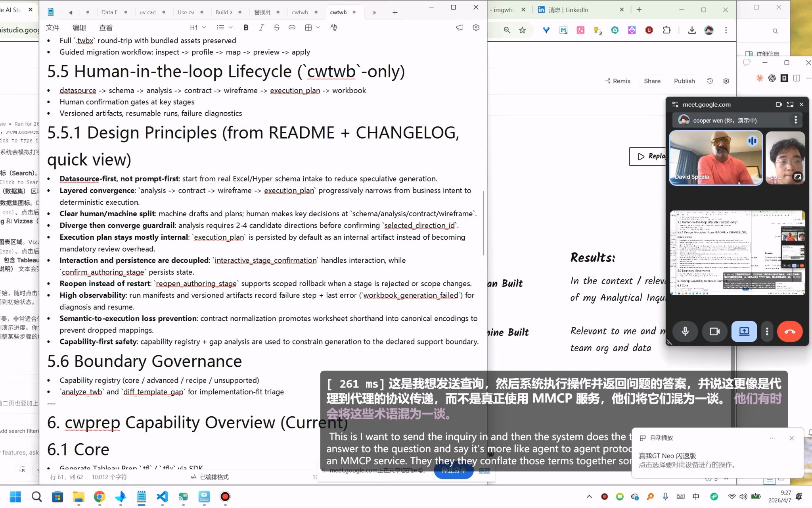Screen dimensions: 812x508
Task: Toggle bold formatting in the editor
Action: tap(246, 27)
